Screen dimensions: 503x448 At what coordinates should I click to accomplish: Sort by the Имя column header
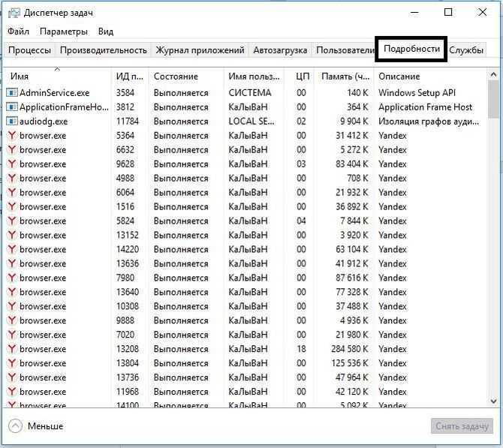pyautogui.click(x=57, y=77)
